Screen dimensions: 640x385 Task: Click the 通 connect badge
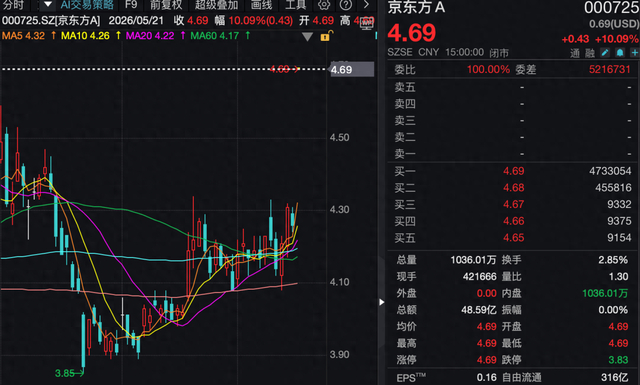coord(575,53)
